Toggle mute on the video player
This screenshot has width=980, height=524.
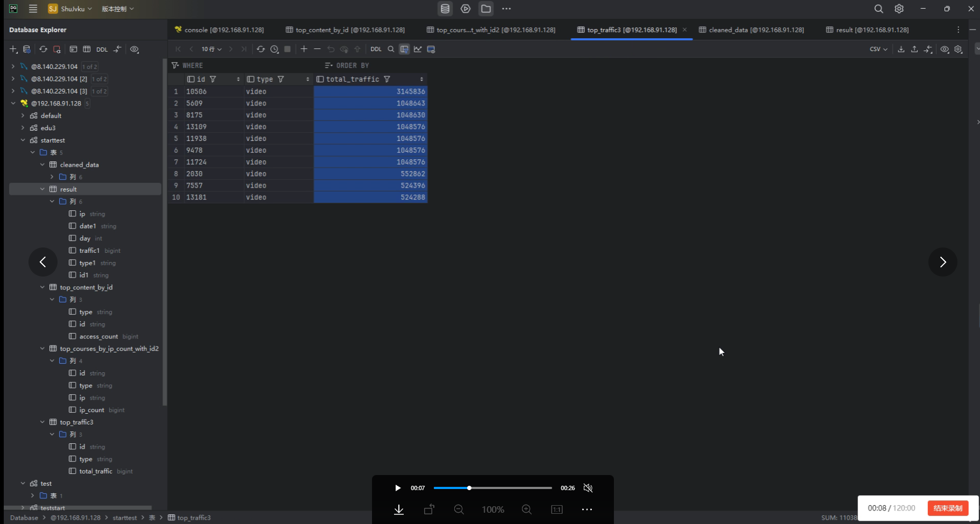pyautogui.click(x=588, y=488)
